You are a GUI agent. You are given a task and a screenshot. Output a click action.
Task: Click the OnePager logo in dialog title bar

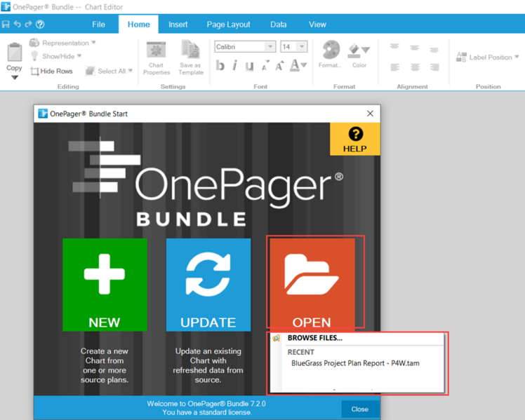point(43,114)
